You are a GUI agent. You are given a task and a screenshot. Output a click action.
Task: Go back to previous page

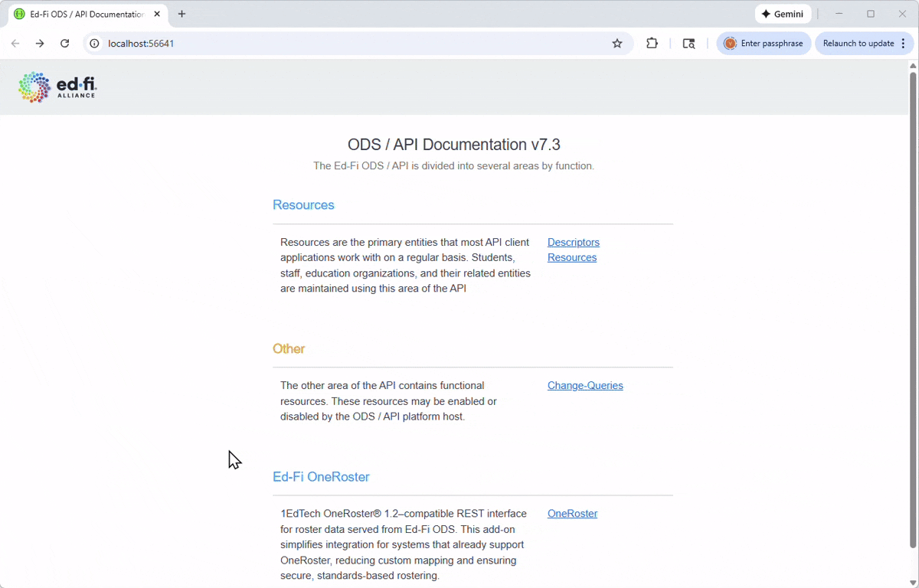click(x=15, y=44)
